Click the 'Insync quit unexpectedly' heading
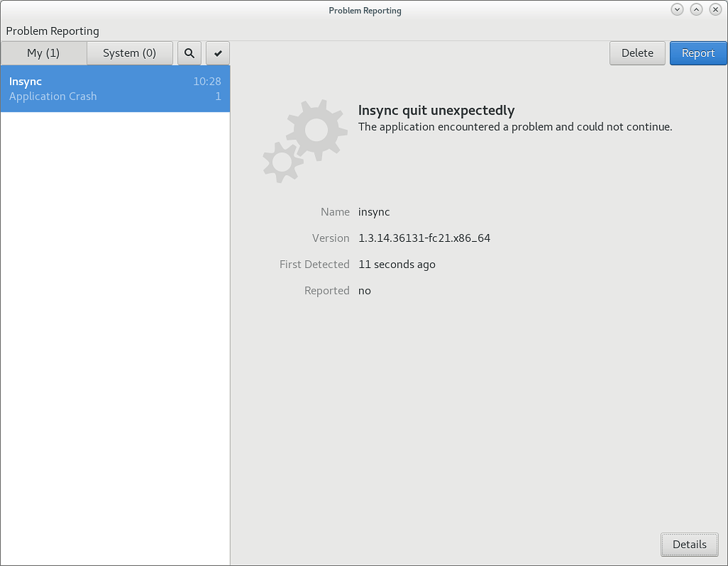This screenshot has height=566, width=728. [436, 110]
